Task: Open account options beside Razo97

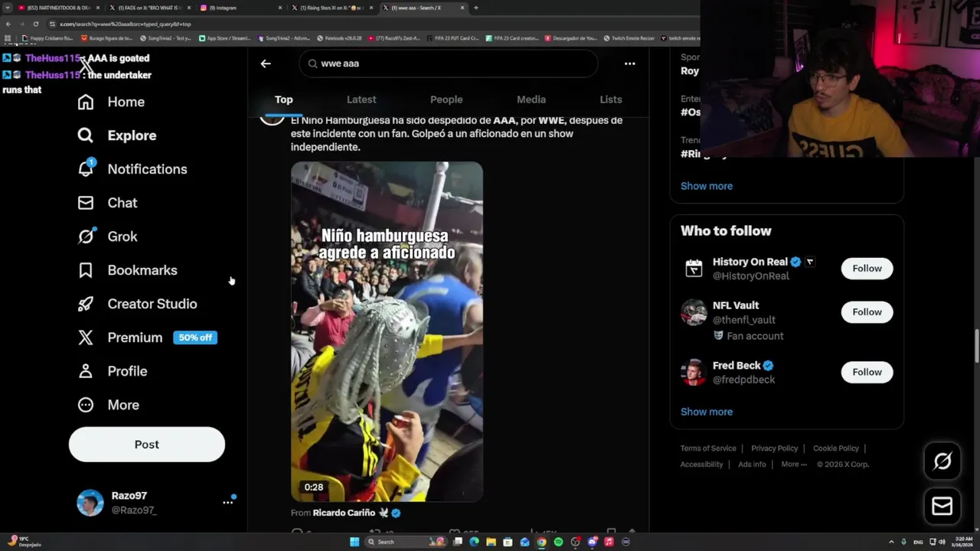Action: pyautogui.click(x=227, y=502)
